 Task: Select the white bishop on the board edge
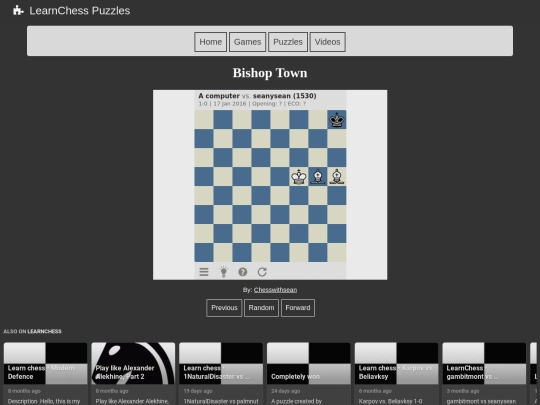(x=336, y=177)
